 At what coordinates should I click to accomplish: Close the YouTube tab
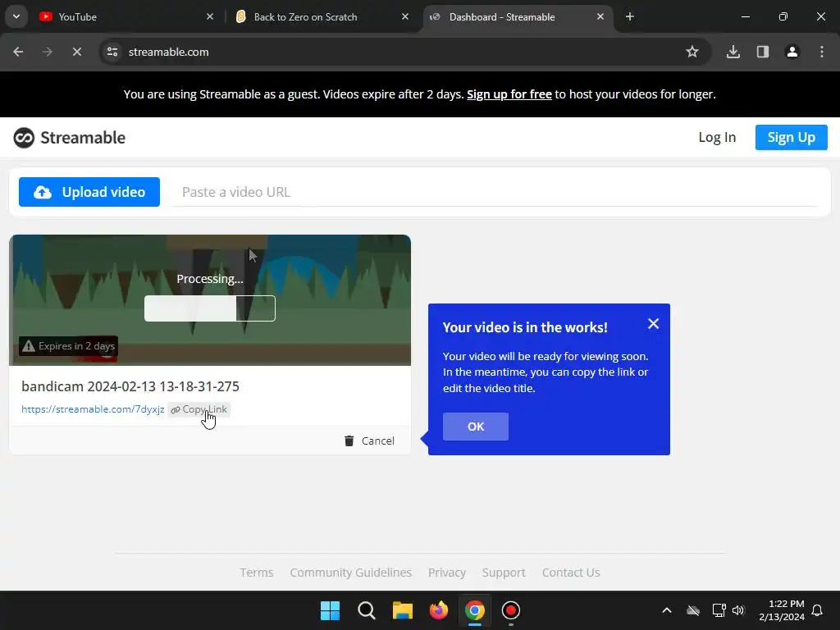[x=210, y=16]
